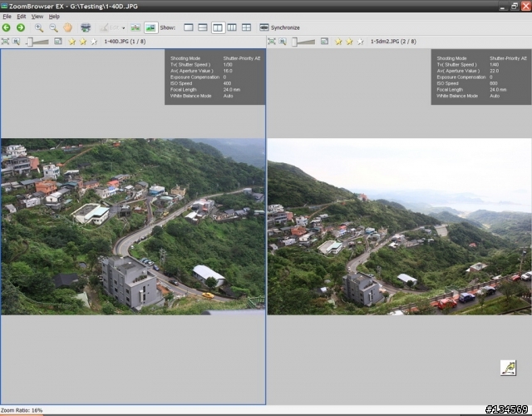Select the Hand pan tool
This screenshot has height=416, width=532.
[68, 27]
